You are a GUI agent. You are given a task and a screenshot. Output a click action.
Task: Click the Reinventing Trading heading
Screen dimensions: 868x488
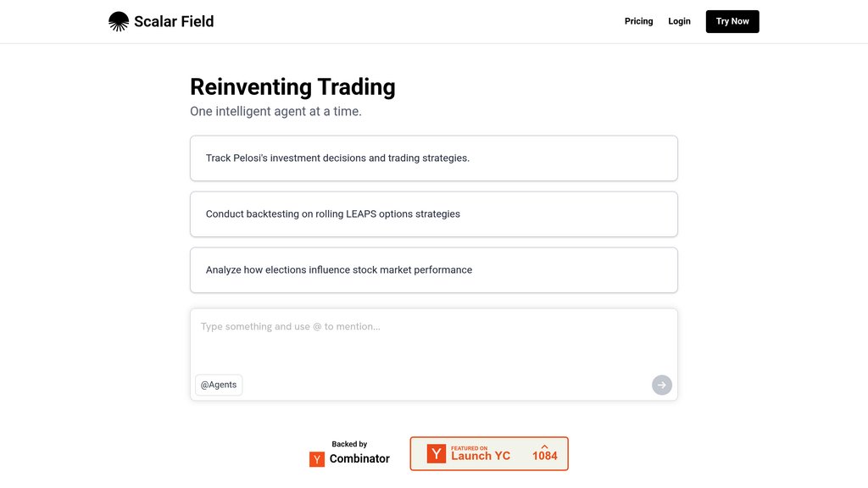[292, 87]
